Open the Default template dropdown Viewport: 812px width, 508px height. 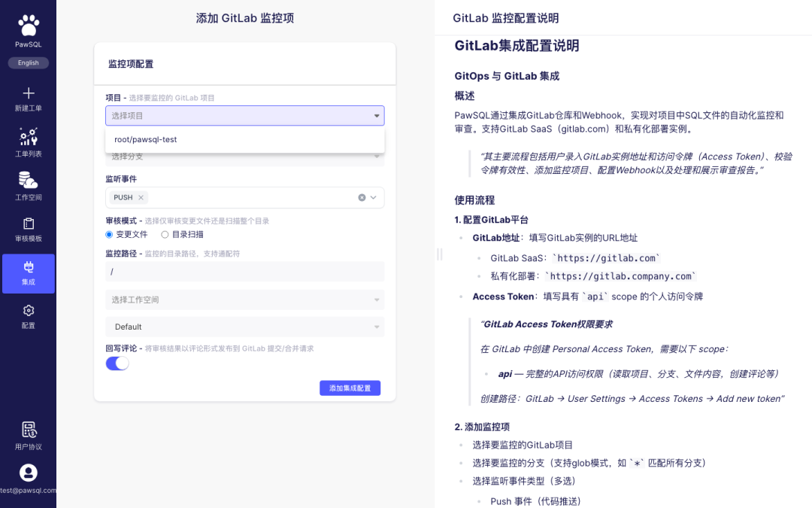coord(245,327)
